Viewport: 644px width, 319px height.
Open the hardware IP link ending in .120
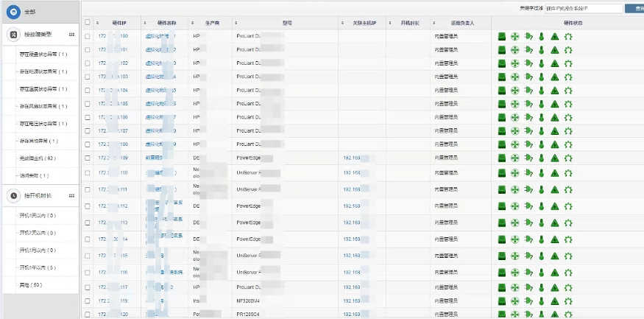pos(113,315)
